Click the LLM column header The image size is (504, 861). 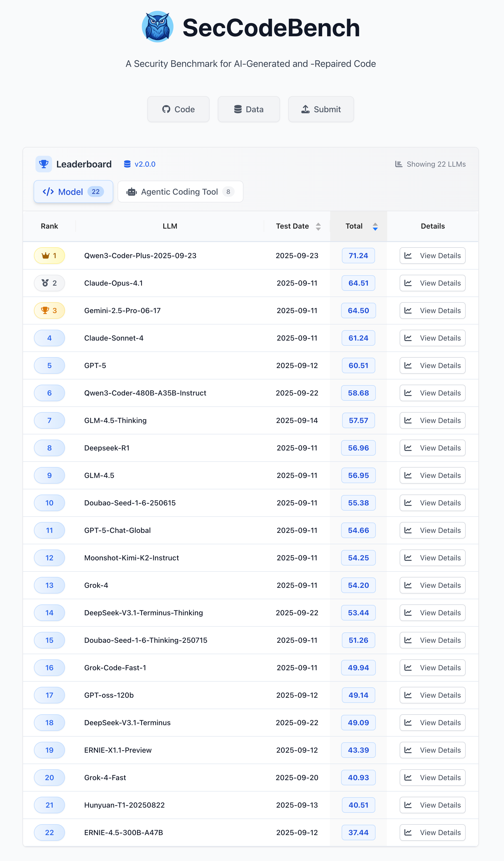170,226
